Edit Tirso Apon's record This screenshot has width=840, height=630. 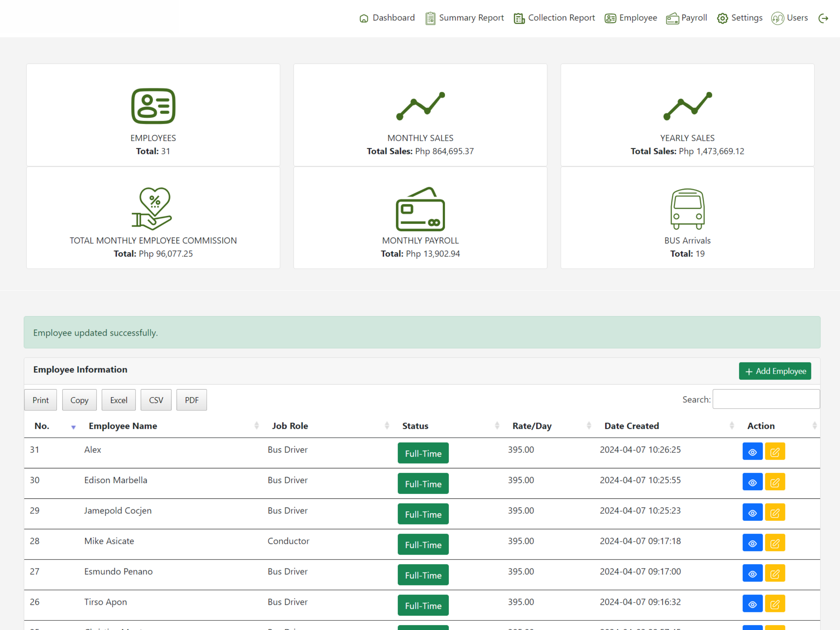pos(775,603)
